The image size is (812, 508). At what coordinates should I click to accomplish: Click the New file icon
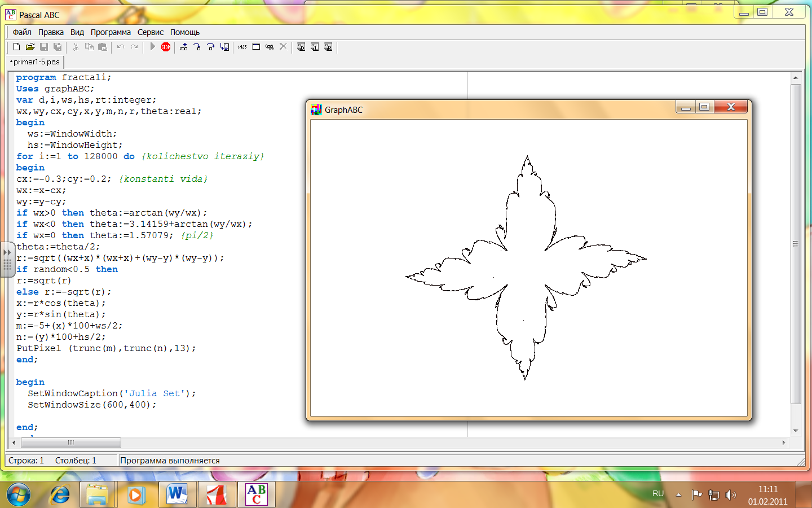click(16, 47)
